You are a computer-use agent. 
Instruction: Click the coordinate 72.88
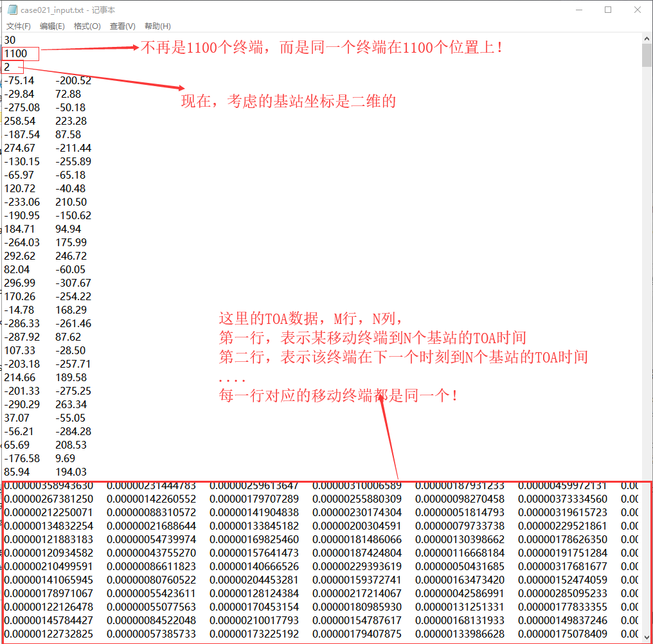pyautogui.click(x=68, y=94)
